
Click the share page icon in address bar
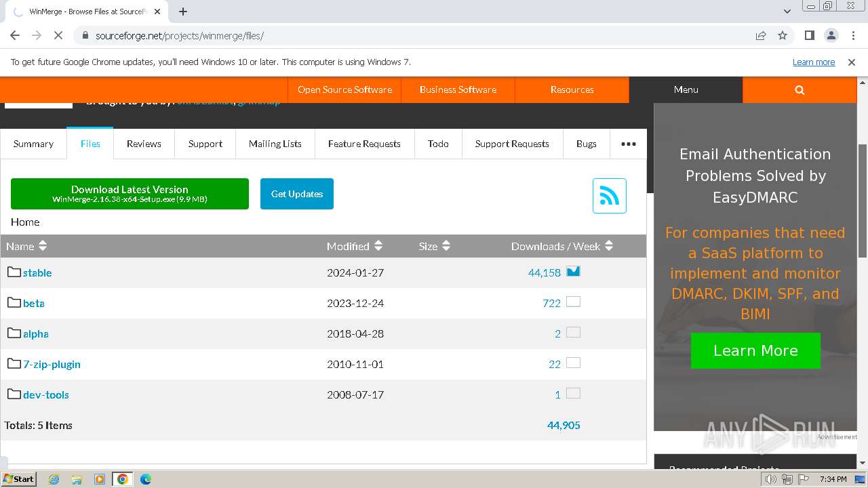(x=761, y=35)
